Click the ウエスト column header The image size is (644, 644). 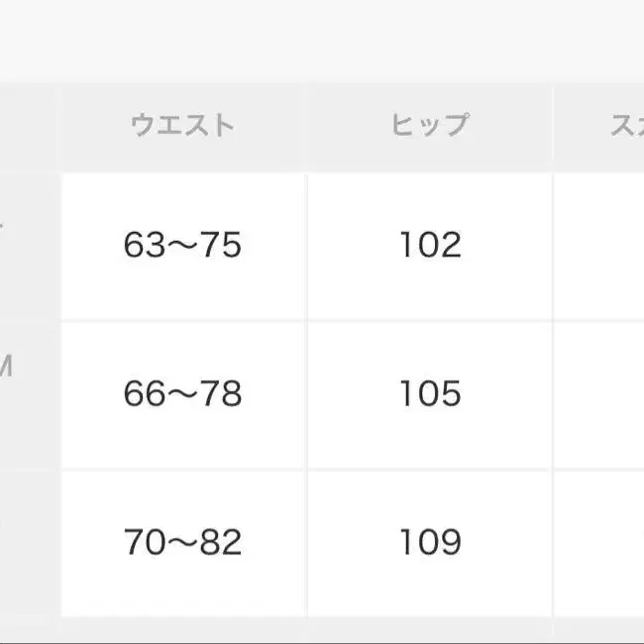tap(183, 125)
